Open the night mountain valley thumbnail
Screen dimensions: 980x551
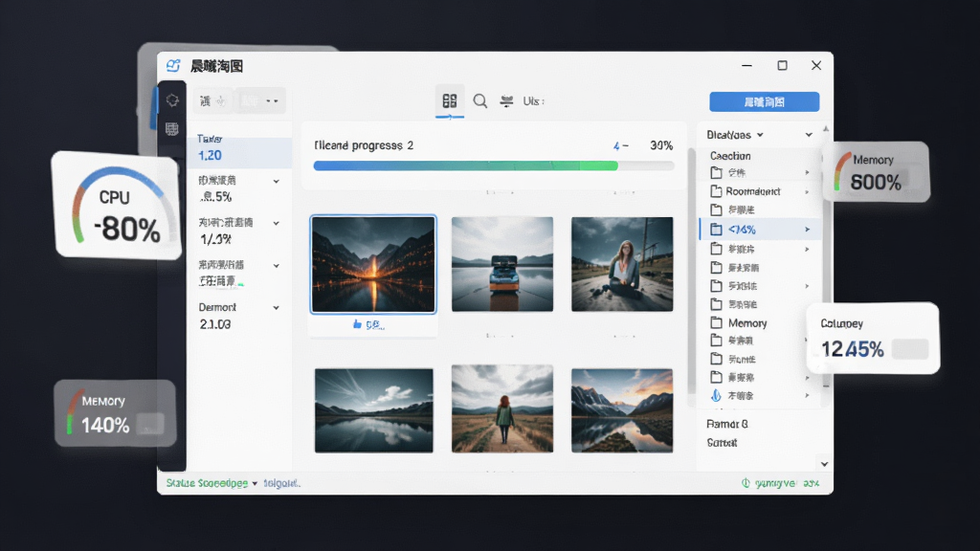[x=373, y=264]
